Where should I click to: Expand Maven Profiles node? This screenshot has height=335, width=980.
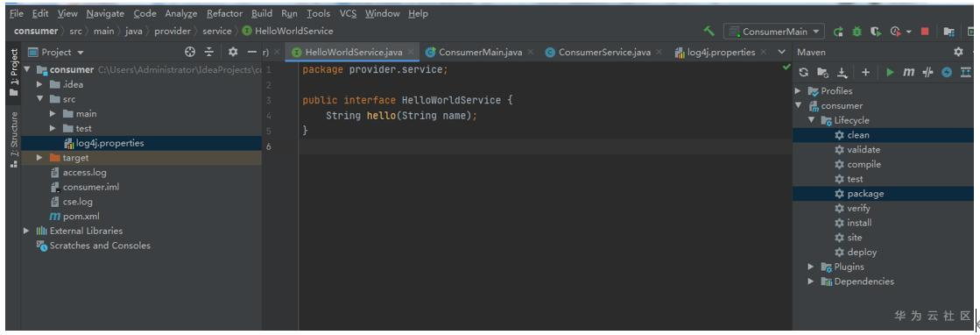point(798,91)
